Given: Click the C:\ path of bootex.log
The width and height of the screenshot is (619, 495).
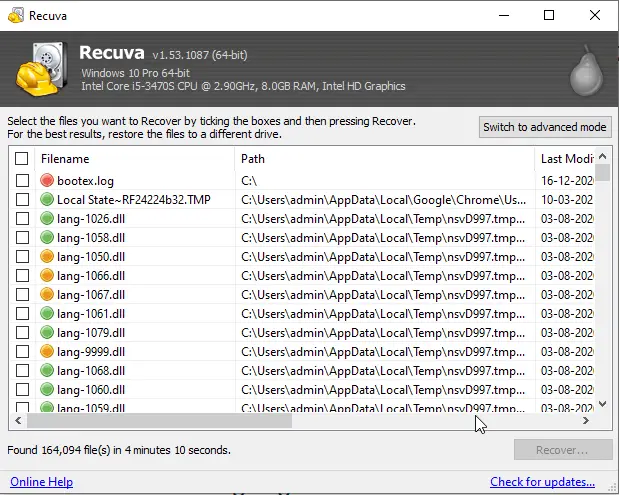Looking at the screenshot, I should (249, 181).
